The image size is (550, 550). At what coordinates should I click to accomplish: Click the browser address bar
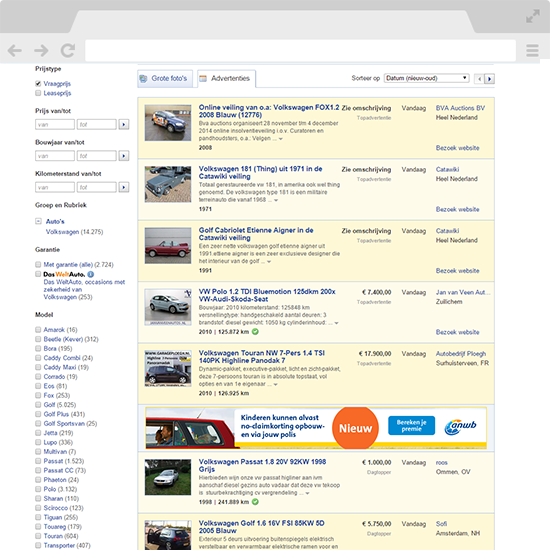[x=300, y=51]
